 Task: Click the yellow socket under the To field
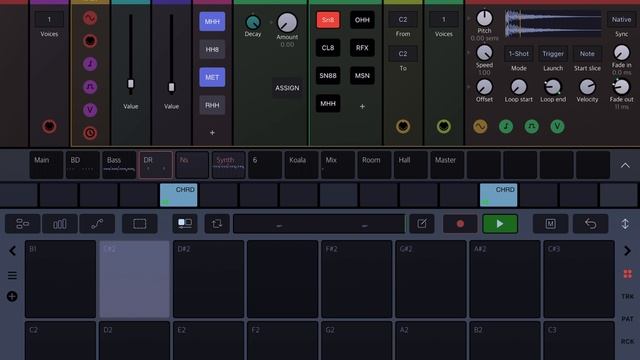click(403, 126)
